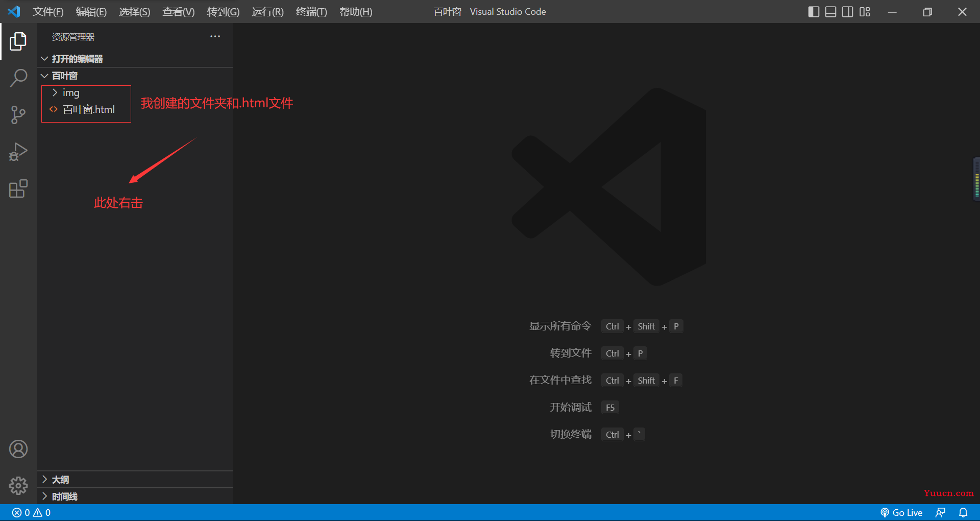Collapse the 打开的编辑器 section
Viewport: 980px width, 521px height.
(135, 59)
